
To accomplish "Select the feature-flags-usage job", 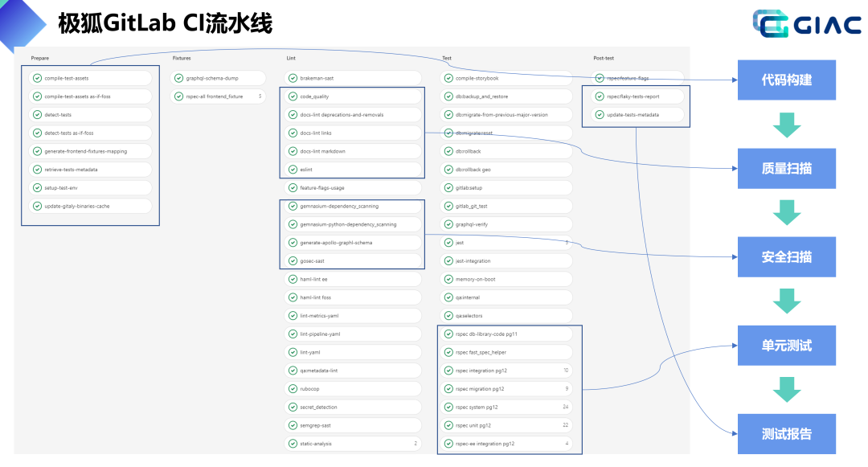I will (x=353, y=187).
